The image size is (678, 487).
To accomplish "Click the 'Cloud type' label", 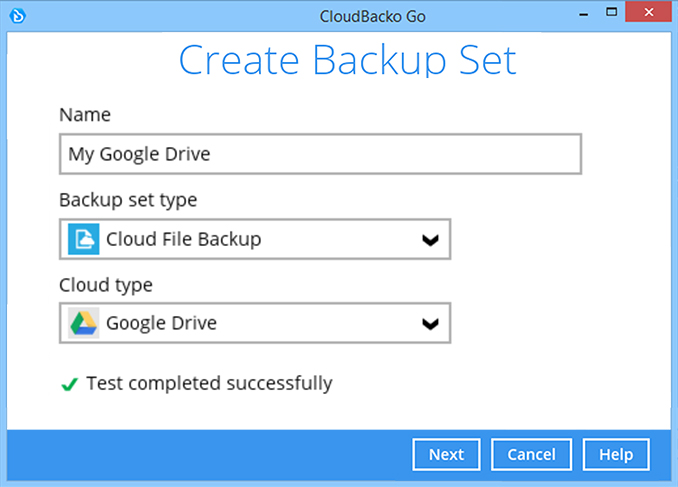I will (x=106, y=285).
